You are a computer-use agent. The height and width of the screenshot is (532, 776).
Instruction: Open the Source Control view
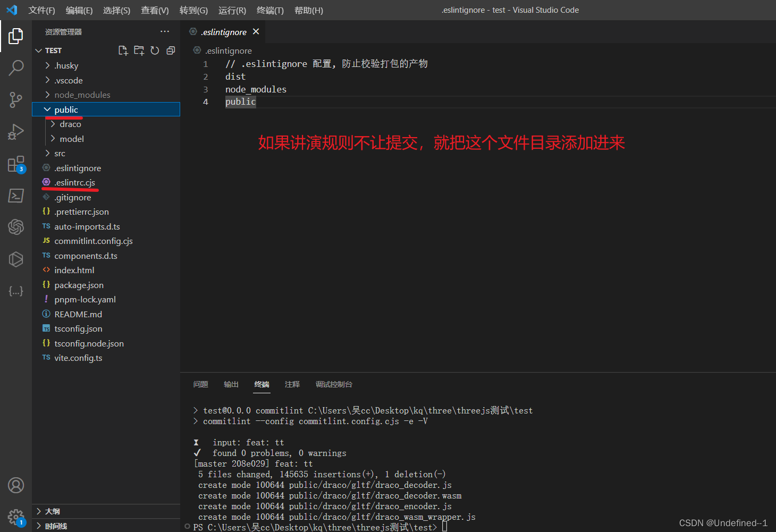tap(15, 100)
